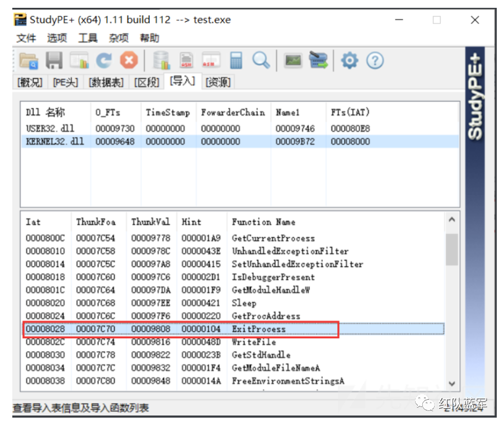Select the GetStdHandle function row
The width and height of the screenshot is (504, 426).
(233, 354)
